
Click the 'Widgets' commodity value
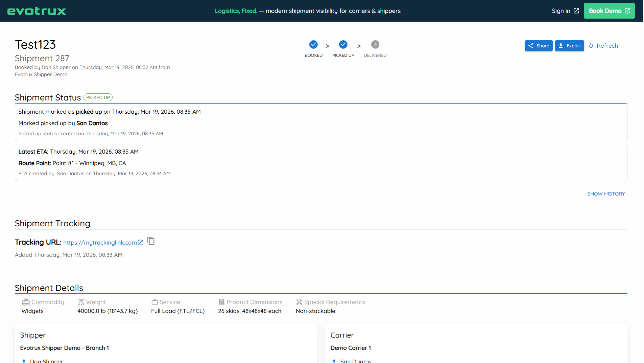(32, 311)
